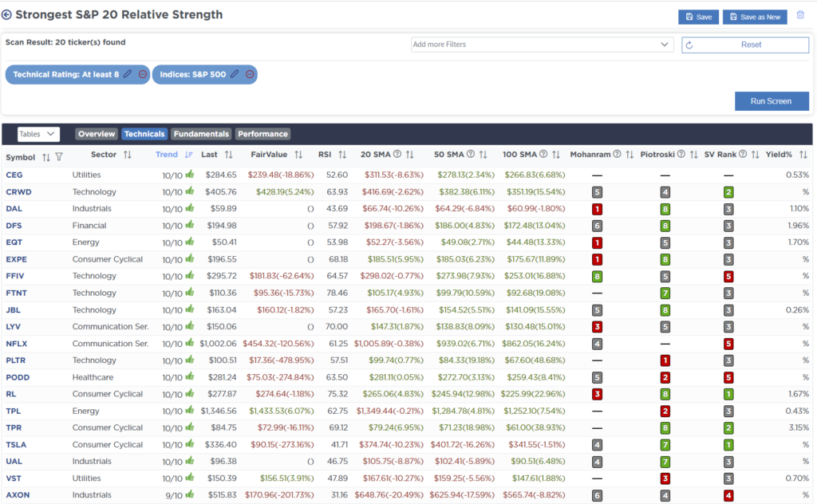This screenshot has width=817, height=504.
Task: Sort by Mohanram column arrows
Action: click(630, 155)
